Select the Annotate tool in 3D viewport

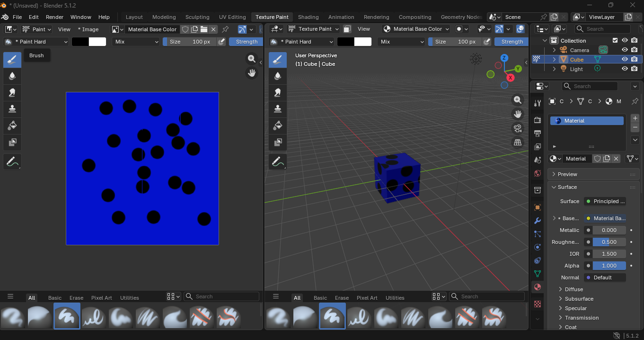pos(278,162)
